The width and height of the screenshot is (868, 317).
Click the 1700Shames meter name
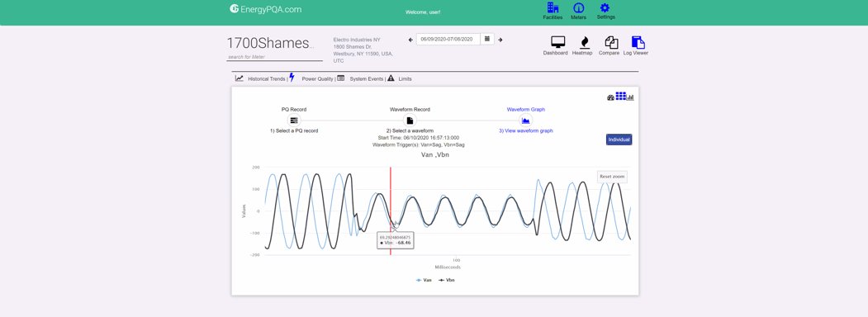tap(270, 43)
